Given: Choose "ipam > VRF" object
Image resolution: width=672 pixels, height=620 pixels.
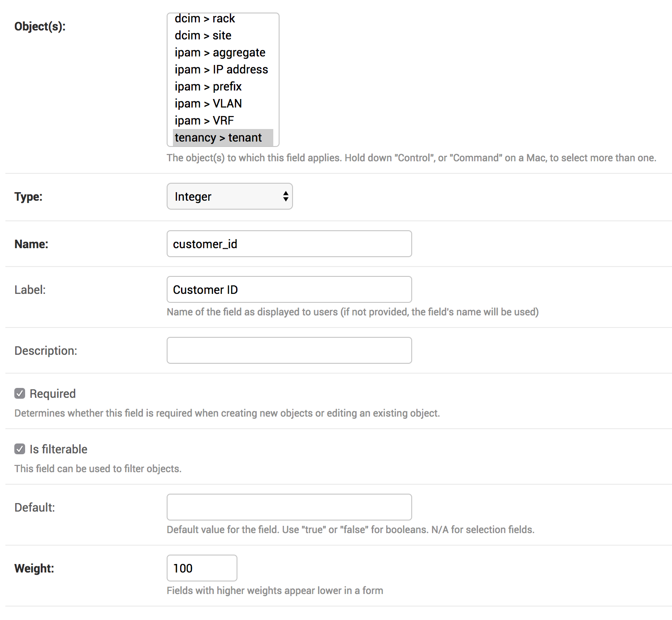Looking at the screenshot, I should click(x=204, y=120).
